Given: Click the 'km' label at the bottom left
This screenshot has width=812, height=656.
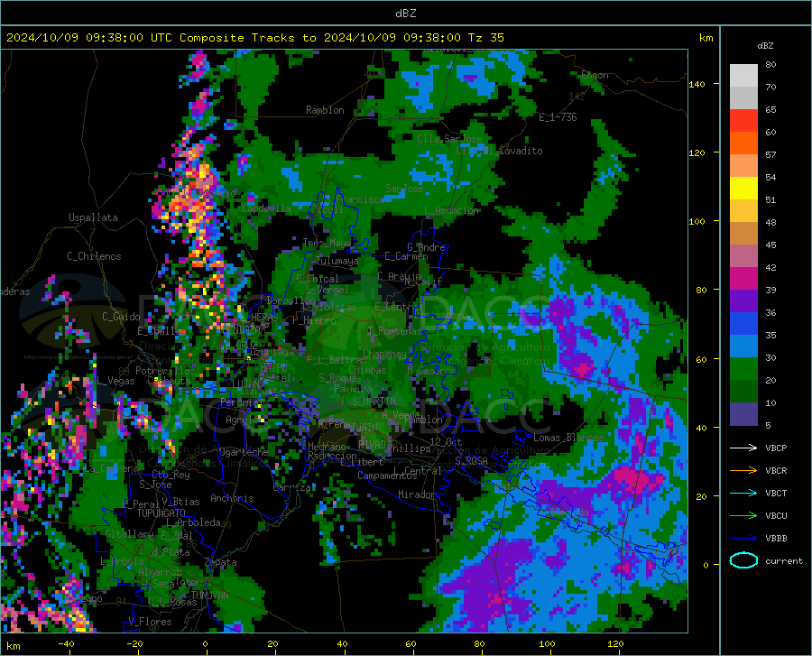Looking at the screenshot, I should pos(13,646).
